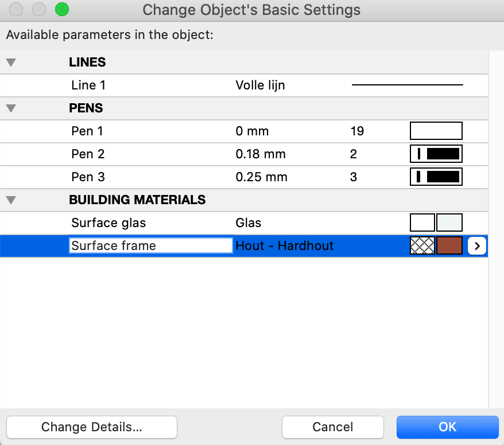Click the Surface frame crosshatch fill icon
The height and width of the screenshot is (445, 504).
422,245
